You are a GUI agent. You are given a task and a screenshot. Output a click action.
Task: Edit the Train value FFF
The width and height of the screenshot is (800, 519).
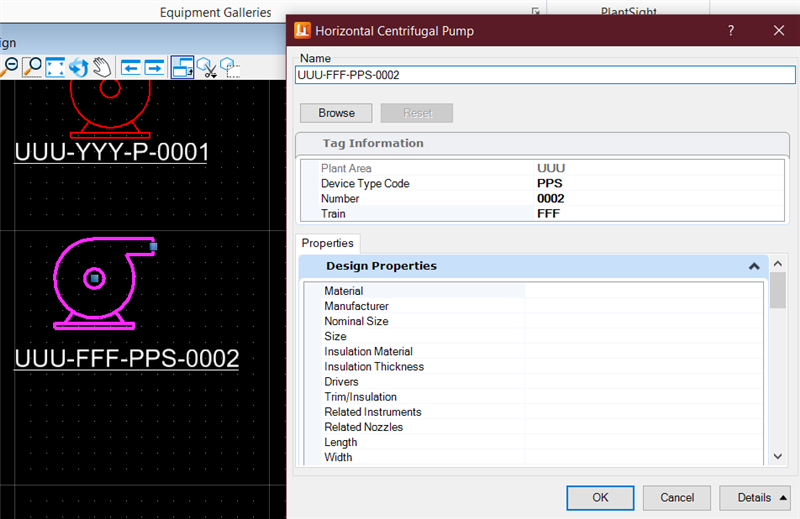548,214
